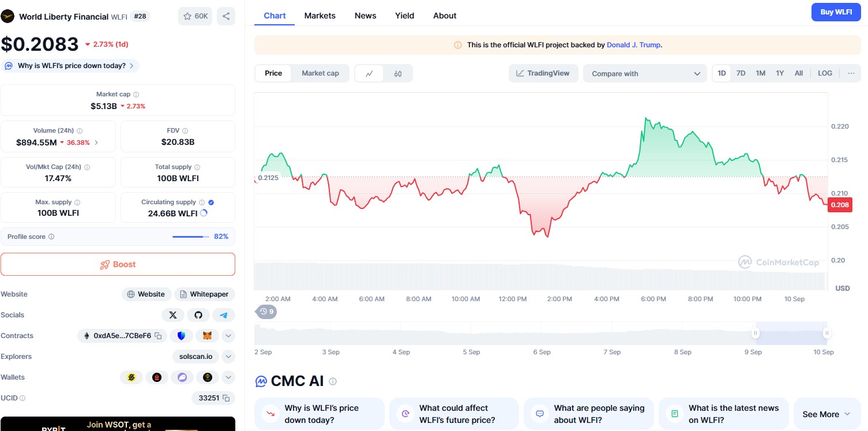The height and width of the screenshot is (431, 868).
Task: Click the Vol/Mkt Cap info icon
Action: click(87, 167)
